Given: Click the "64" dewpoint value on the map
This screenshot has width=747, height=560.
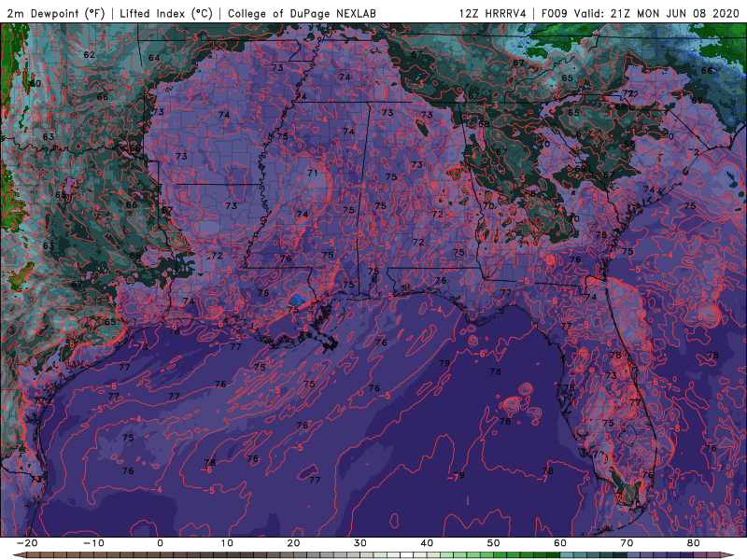Looking at the screenshot, I should 154,58.
